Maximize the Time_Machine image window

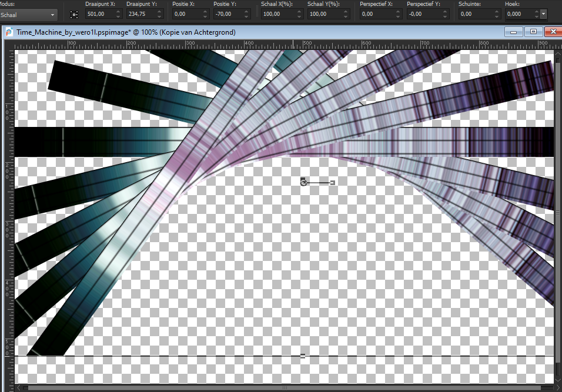[x=533, y=32]
